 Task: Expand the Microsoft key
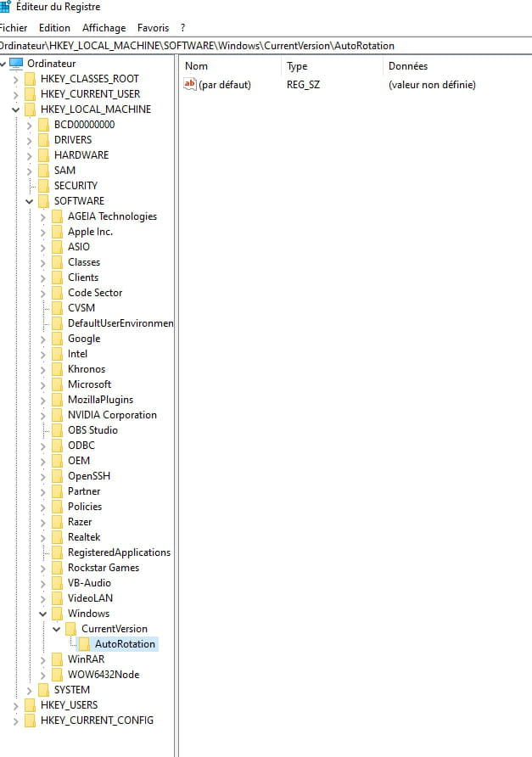tap(43, 384)
